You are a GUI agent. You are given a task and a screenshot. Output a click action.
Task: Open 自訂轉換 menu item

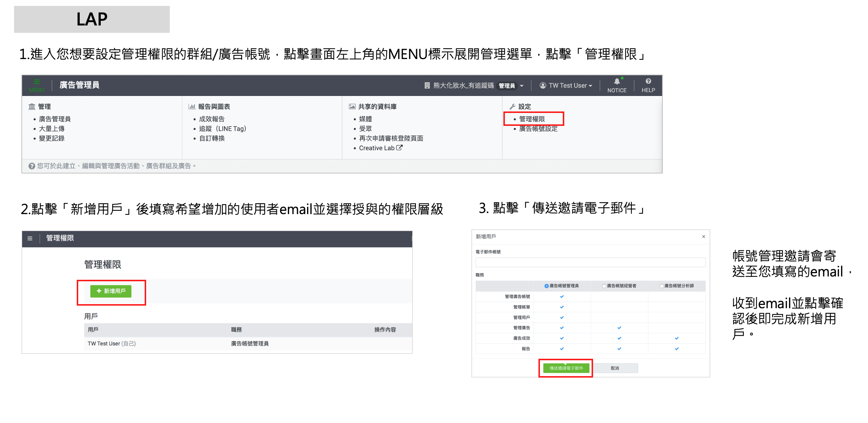tap(212, 138)
